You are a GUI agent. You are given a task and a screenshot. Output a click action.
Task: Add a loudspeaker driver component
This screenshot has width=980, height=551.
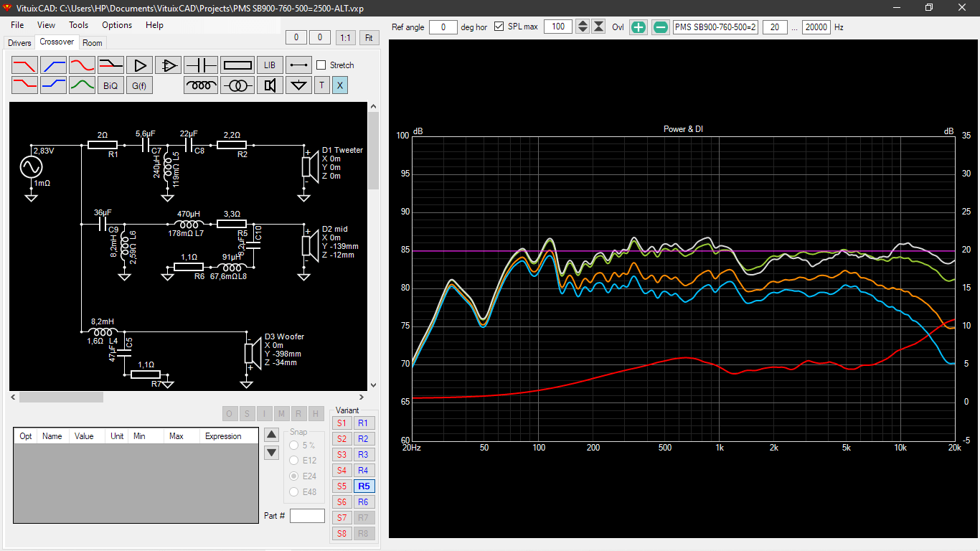(x=270, y=85)
